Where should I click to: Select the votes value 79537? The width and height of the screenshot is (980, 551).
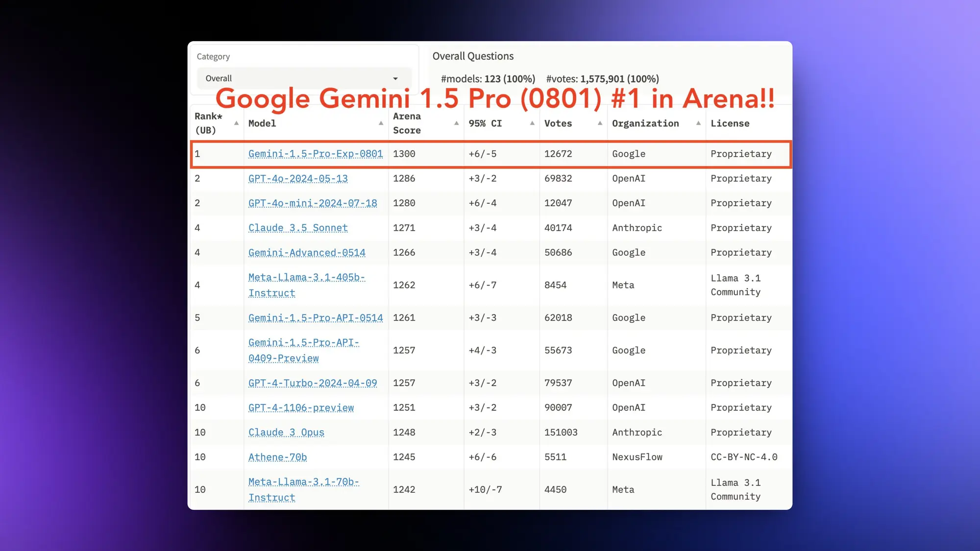pyautogui.click(x=558, y=383)
